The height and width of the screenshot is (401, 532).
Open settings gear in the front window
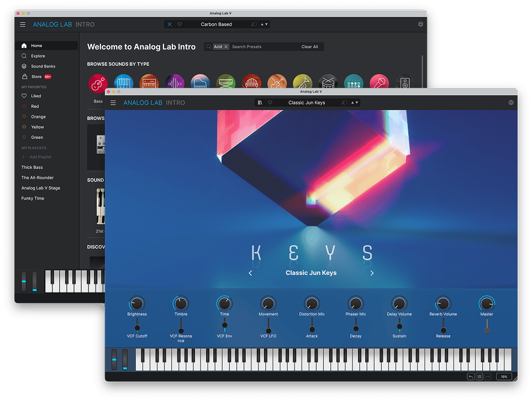point(511,102)
